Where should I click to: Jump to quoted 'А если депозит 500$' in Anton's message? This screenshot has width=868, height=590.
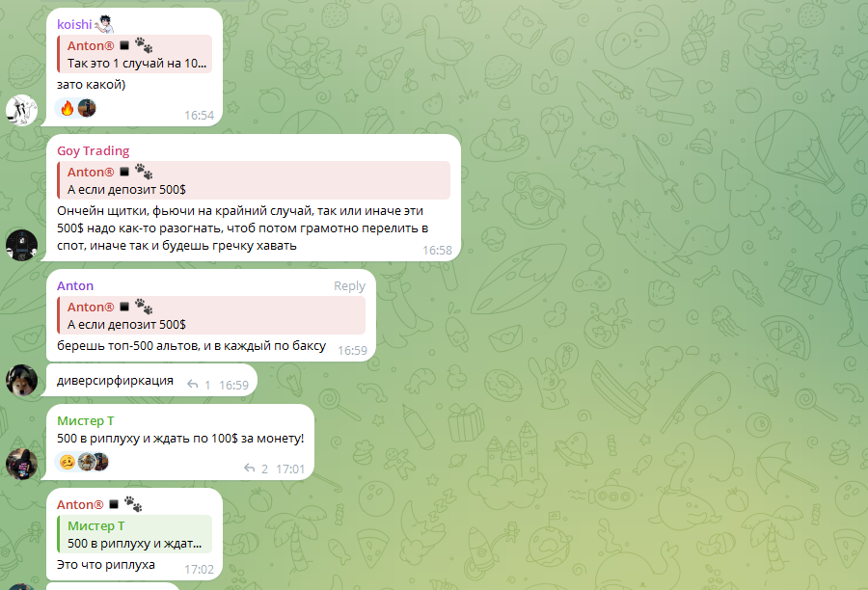pos(211,315)
